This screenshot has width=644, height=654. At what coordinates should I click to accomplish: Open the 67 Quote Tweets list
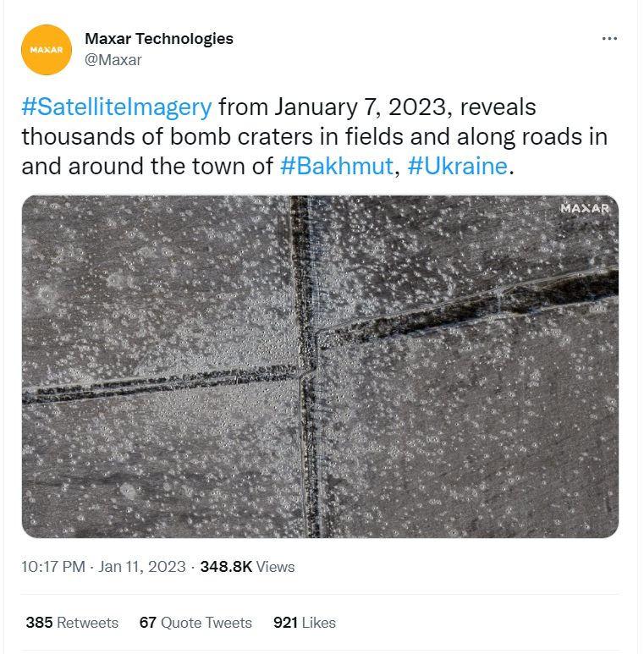pyautogui.click(x=195, y=623)
